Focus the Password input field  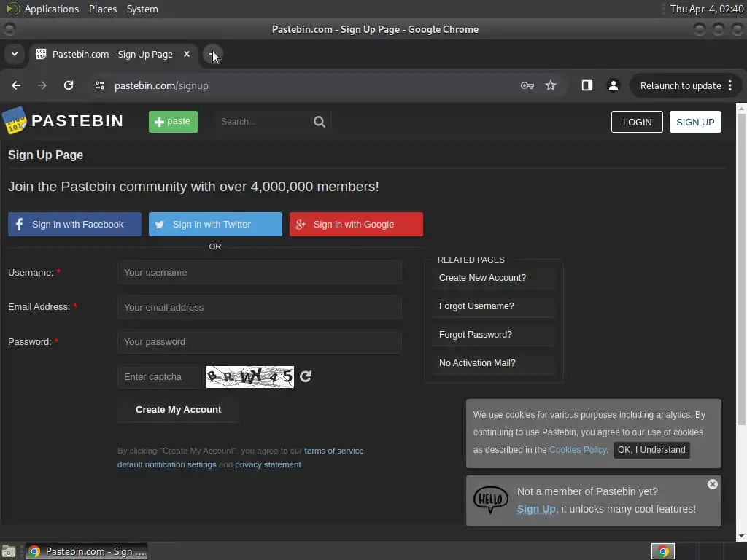[260, 342]
